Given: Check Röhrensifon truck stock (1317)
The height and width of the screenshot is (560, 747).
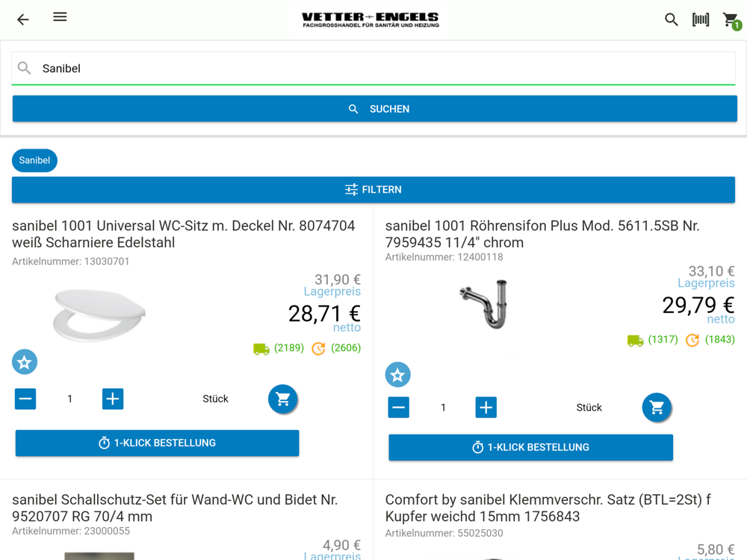Looking at the screenshot, I should (x=653, y=340).
